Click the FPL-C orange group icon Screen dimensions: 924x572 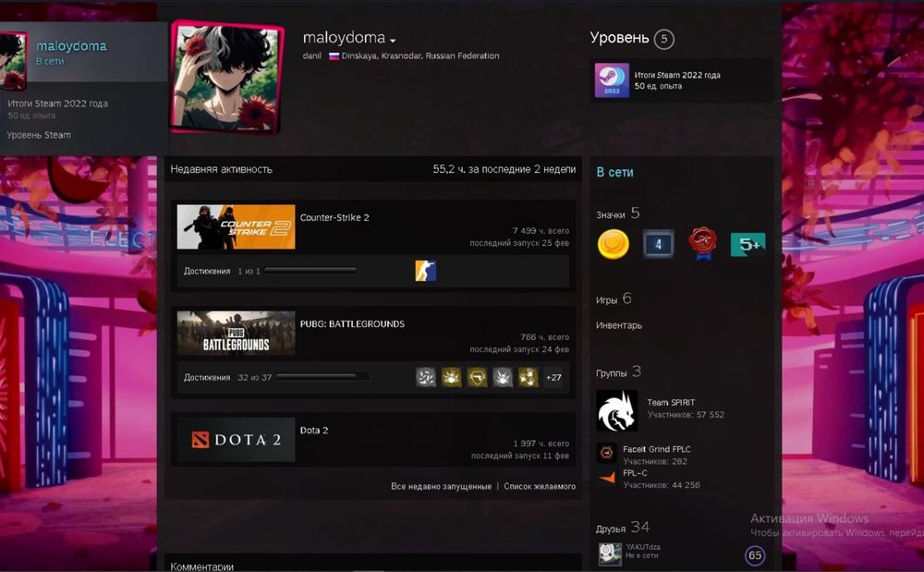tap(606, 477)
